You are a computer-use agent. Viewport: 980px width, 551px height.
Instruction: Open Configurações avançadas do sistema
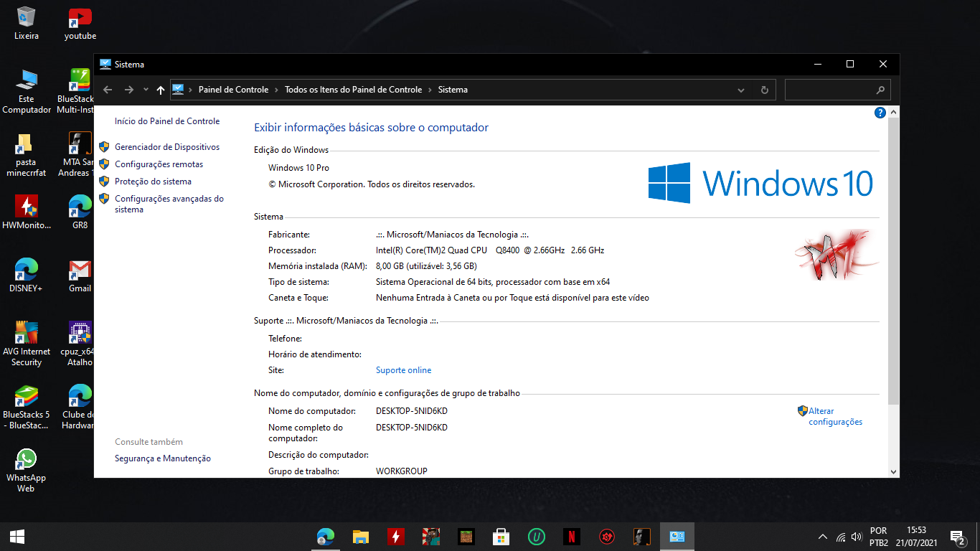coord(169,204)
